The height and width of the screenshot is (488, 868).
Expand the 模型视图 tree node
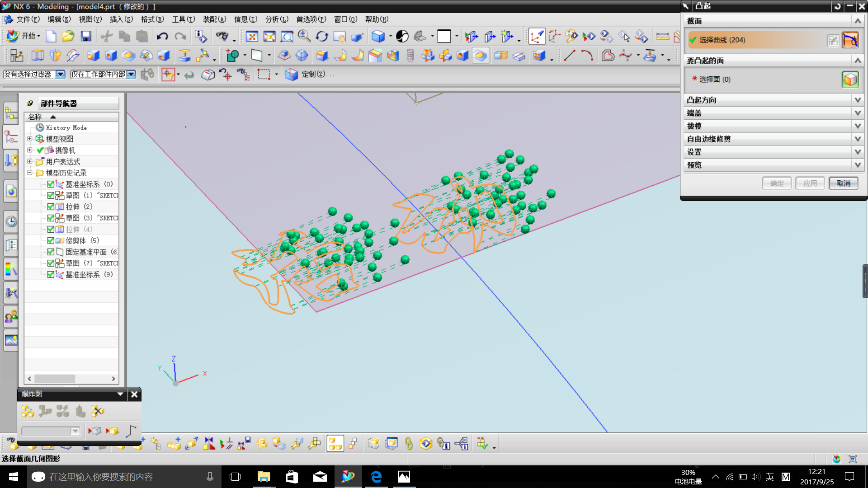(x=30, y=139)
